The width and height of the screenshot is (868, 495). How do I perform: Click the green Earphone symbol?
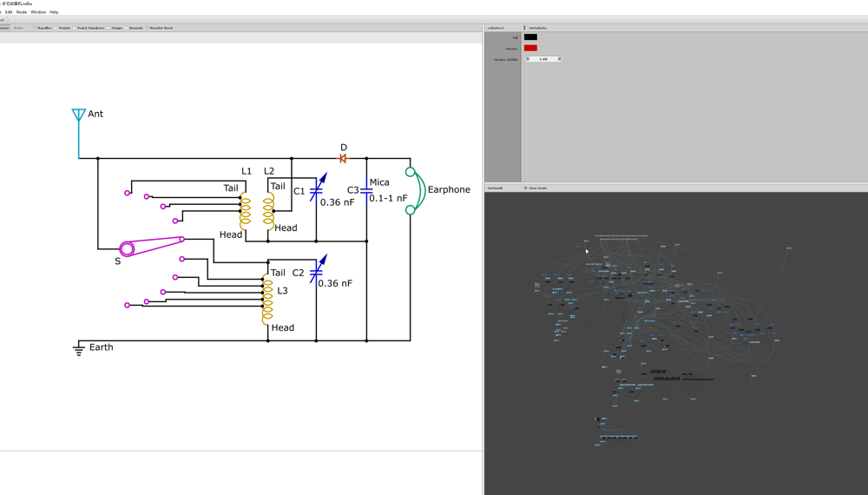point(415,191)
